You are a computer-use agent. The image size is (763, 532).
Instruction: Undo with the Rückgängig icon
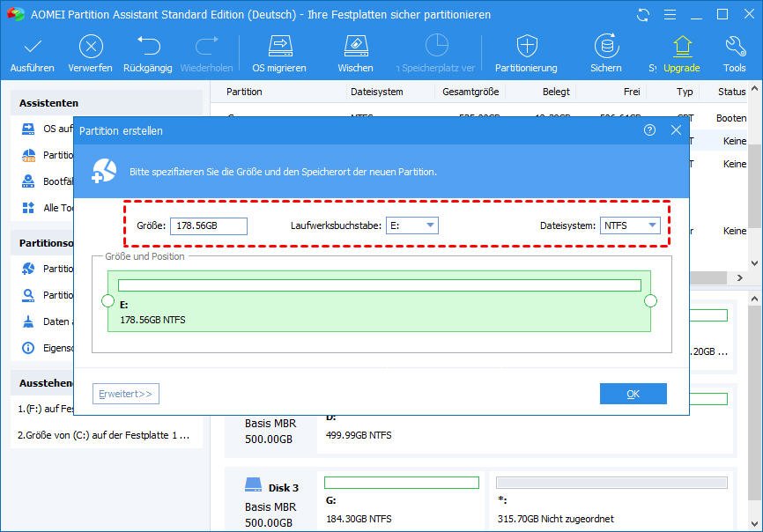point(148,46)
